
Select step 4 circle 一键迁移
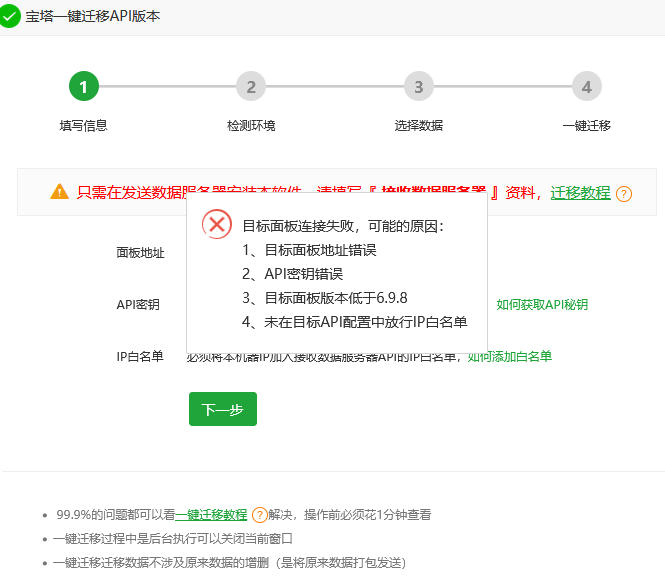tap(587, 87)
